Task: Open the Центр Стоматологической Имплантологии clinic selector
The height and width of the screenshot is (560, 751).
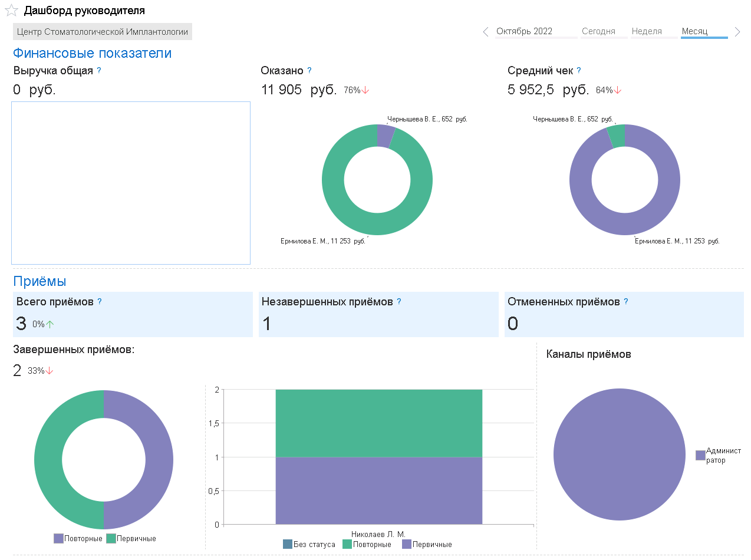Action: click(103, 32)
